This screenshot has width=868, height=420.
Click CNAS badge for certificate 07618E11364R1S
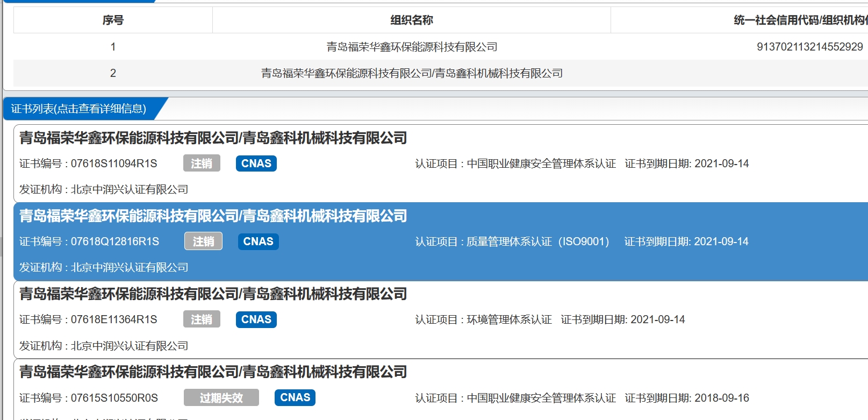tap(256, 319)
